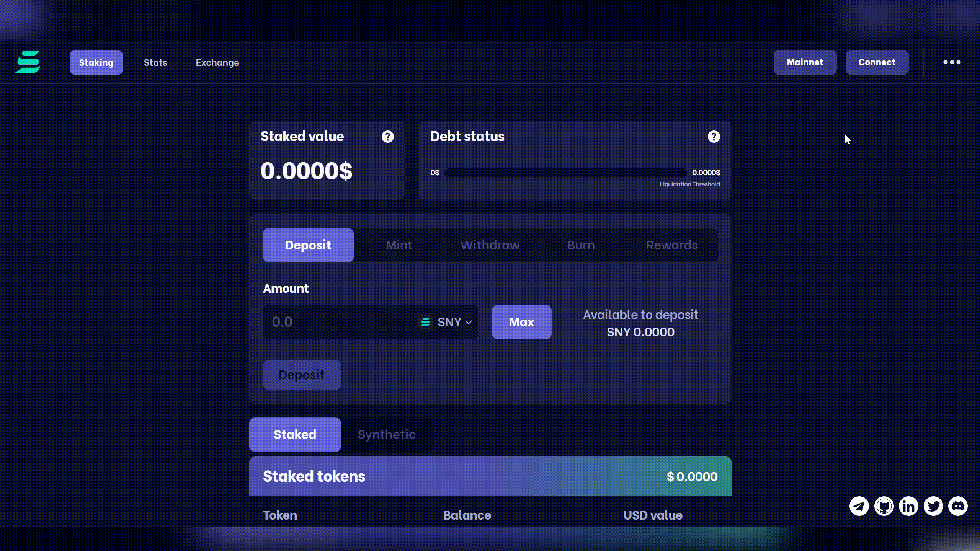Open the Mainnet network selector
Viewport: 980px width, 551px height.
[805, 62]
